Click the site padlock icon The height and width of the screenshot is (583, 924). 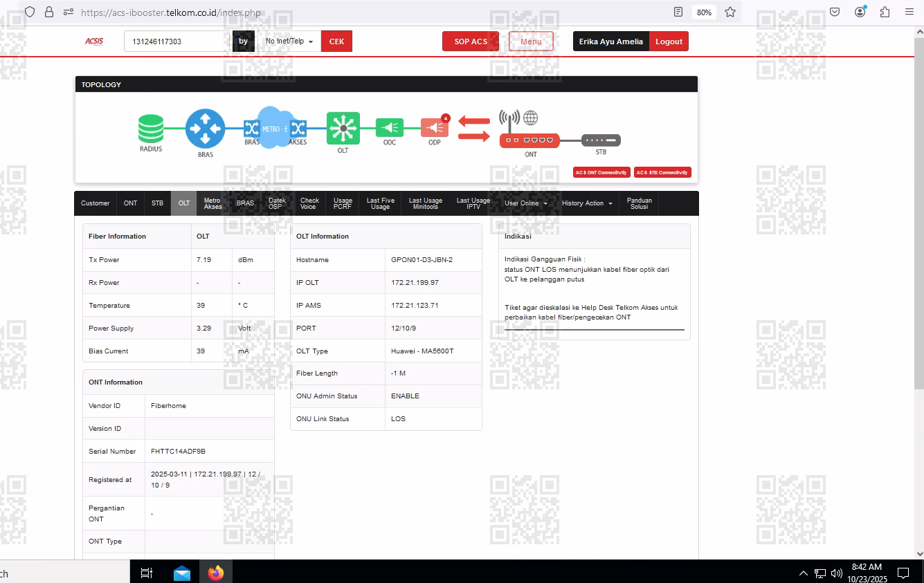[48, 12]
